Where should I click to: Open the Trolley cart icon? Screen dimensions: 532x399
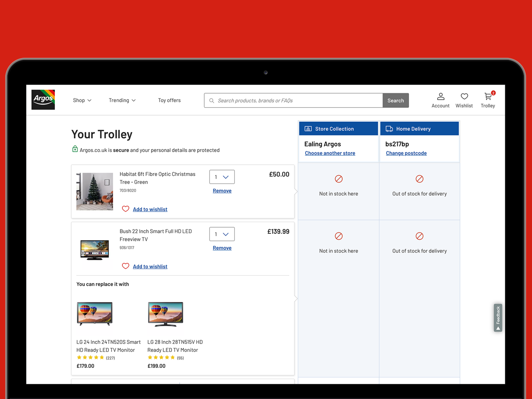(x=488, y=97)
